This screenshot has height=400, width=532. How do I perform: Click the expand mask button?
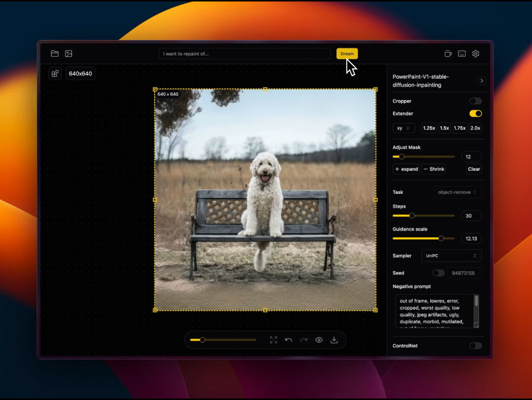click(x=407, y=169)
